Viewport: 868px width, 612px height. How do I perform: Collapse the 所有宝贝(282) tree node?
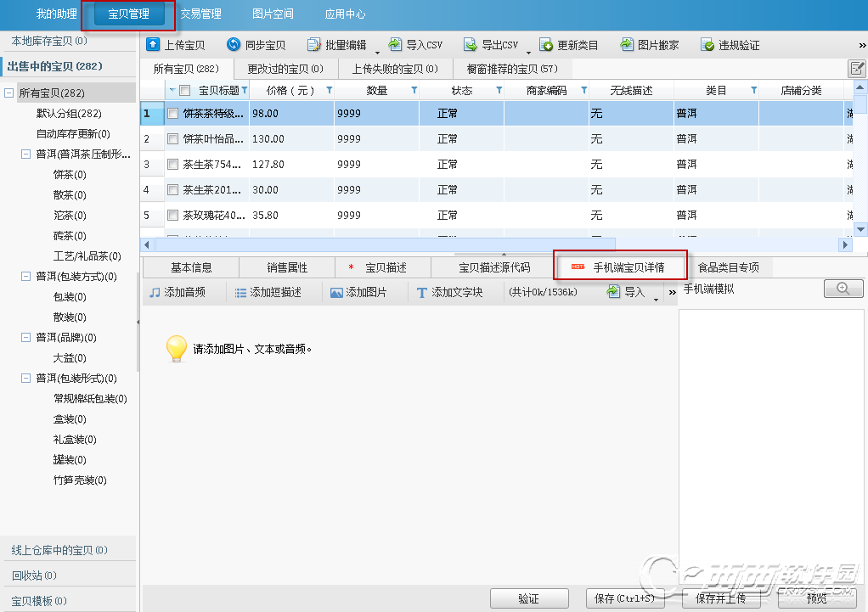pos(8,93)
